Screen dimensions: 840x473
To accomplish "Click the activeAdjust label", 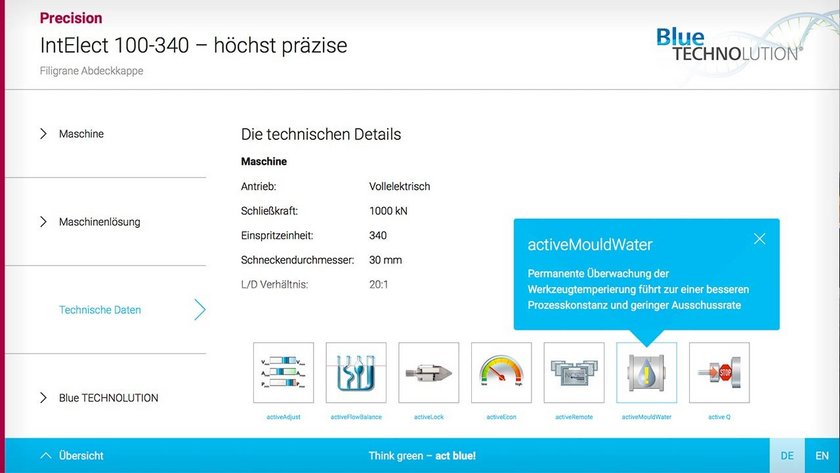I will point(283,417).
